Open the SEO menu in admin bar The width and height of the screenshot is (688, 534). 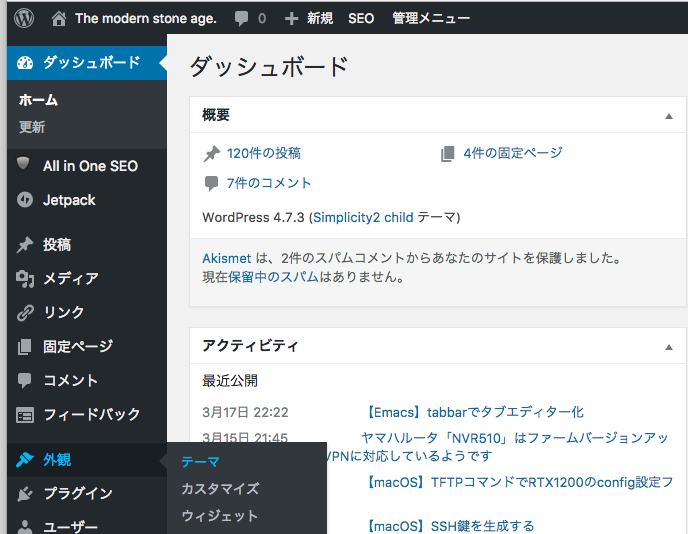coord(361,18)
